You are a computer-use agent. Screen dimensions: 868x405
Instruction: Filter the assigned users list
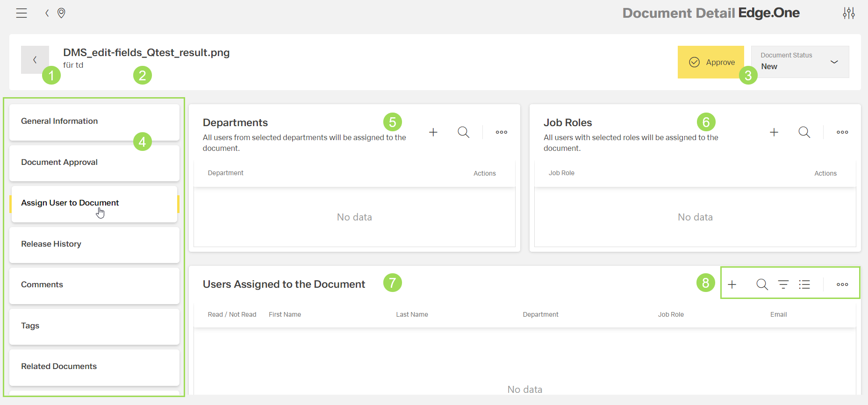783,284
